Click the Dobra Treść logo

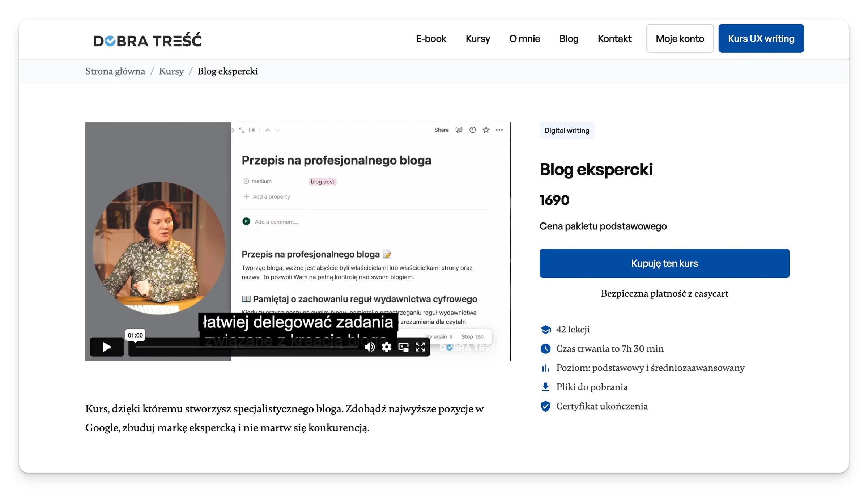(x=147, y=40)
